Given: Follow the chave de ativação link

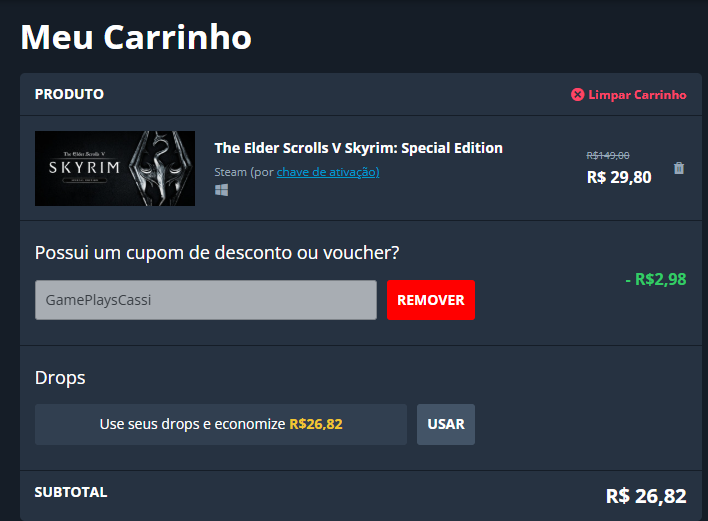Looking at the screenshot, I should 328,172.
